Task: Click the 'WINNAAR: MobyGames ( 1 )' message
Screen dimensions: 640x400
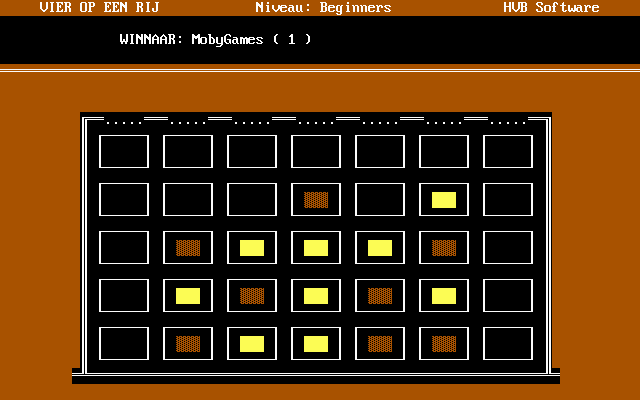Action: pyautogui.click(x=216, y=39)
